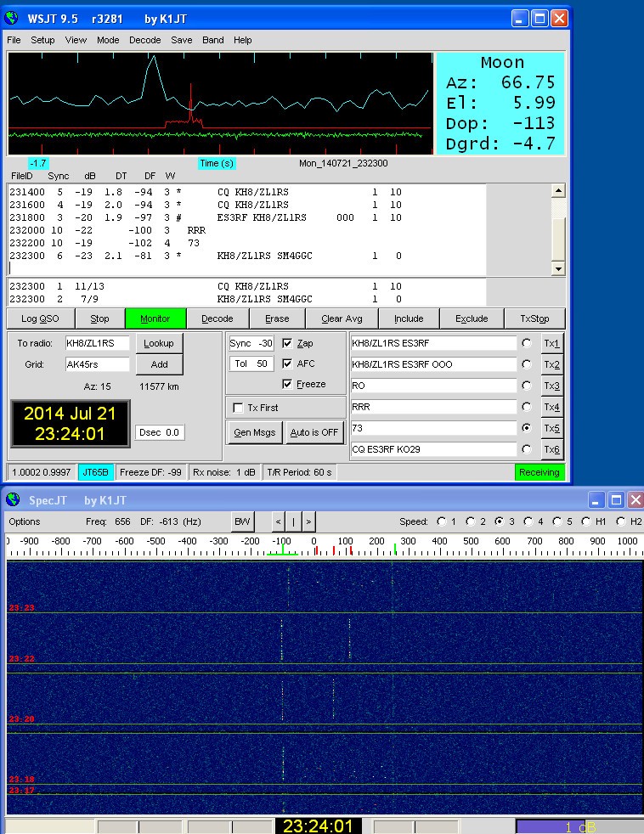This screenshot has width=644, height=834.
Task: Click the Gen Msgs button
Action: pos(254,431)
